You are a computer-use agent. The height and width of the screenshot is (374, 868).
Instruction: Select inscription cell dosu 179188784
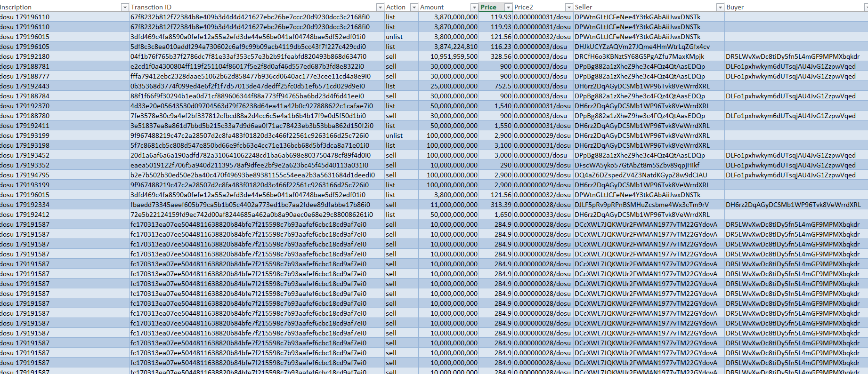pyautogui.click(x=65, y=96)
